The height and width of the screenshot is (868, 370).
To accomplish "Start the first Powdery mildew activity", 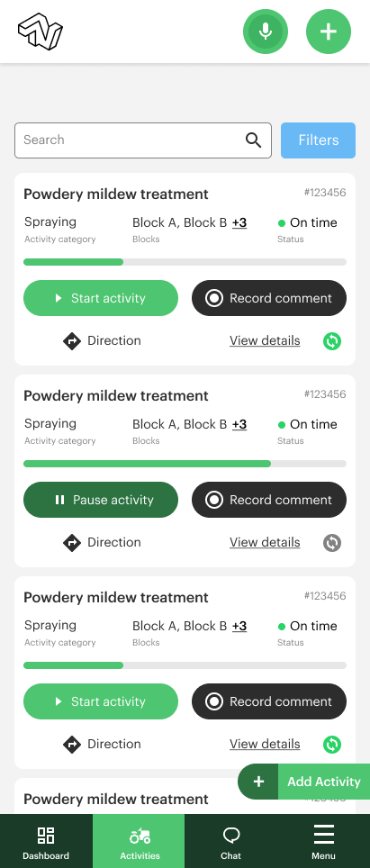I will click(x=101, y=298).
